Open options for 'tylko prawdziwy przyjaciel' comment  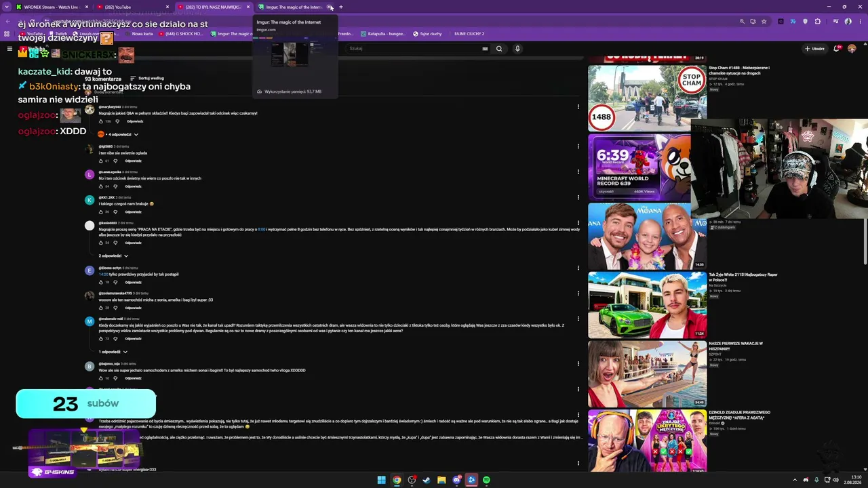(x=578, y=267)
